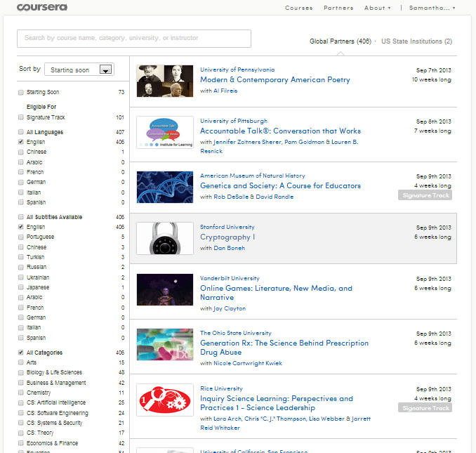The image size is (476, 453).
Task: Click University of Pittsburgh link
Action: point(234,121)
